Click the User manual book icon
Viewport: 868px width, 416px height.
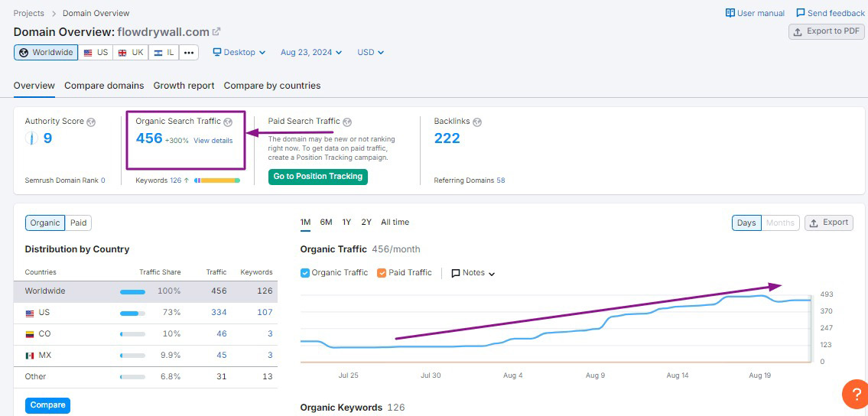pos(730,13)
